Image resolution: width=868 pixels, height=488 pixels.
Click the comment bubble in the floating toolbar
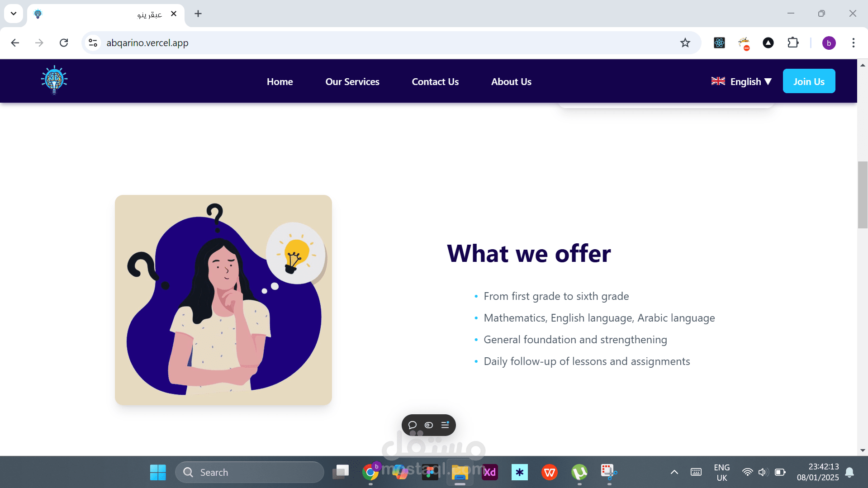click(x=413, y=425)
